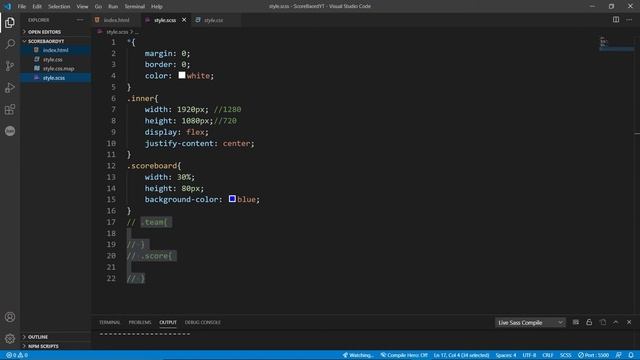
Task: Open the Help menu
Action: 157,6
